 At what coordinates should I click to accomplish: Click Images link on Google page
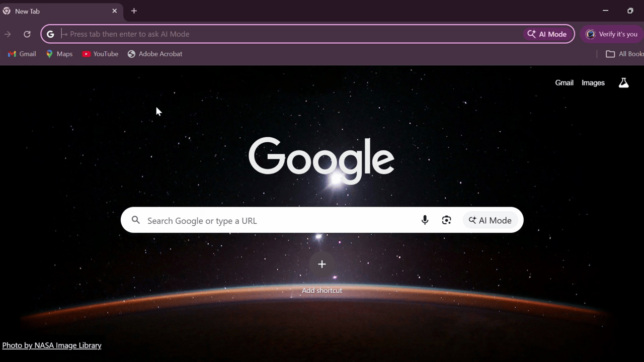point(593,83)
